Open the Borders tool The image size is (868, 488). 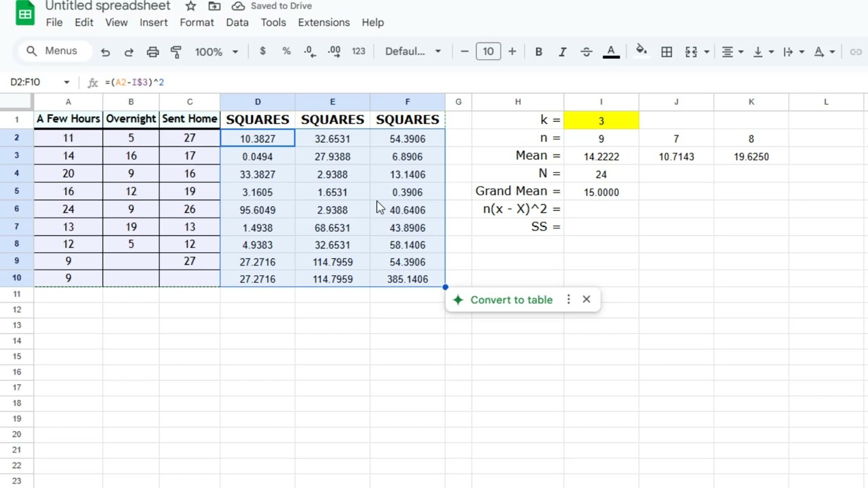coord(667,52)
